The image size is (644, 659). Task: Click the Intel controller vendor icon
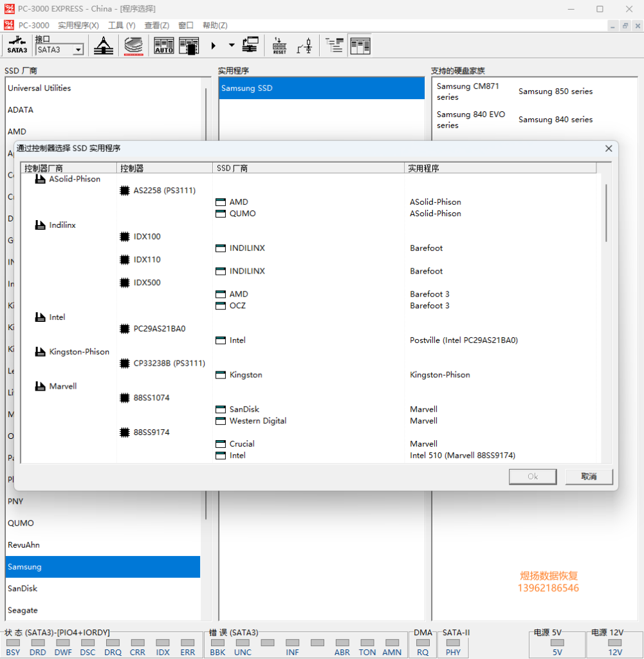click(x=41, y=317)
